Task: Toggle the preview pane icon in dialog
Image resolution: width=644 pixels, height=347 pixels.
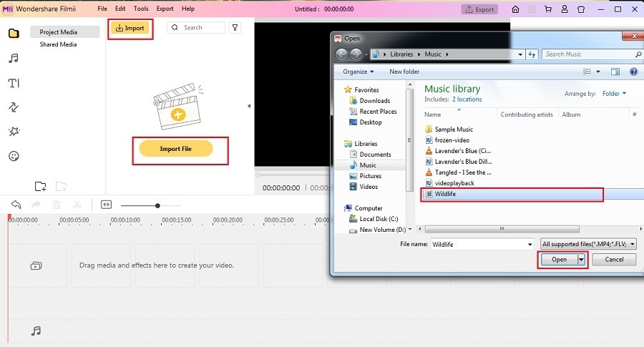Action: click(615, 72)
